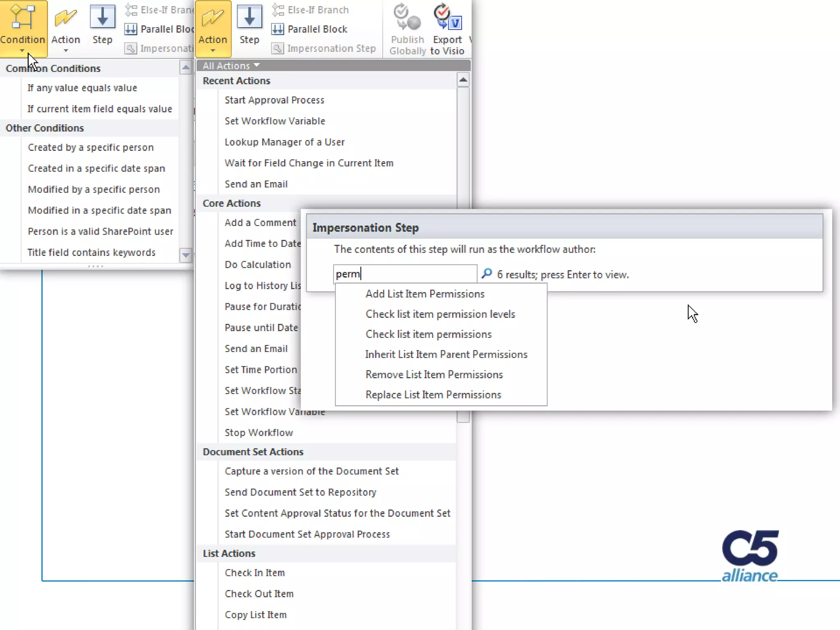840x630 pixels.
Task: Click the Impersonation Step ribbon button
Action: (x=324, y=48)
